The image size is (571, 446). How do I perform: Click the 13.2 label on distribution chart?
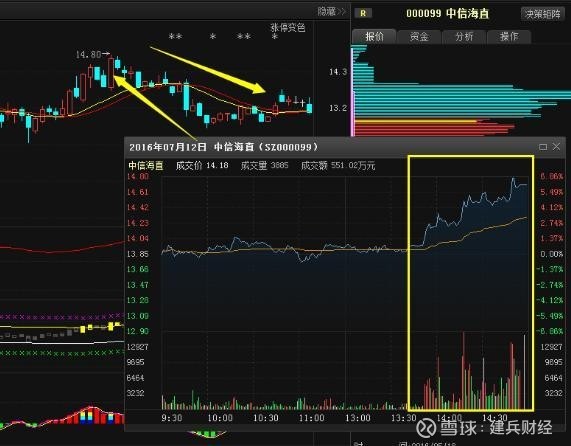point(338,108)
